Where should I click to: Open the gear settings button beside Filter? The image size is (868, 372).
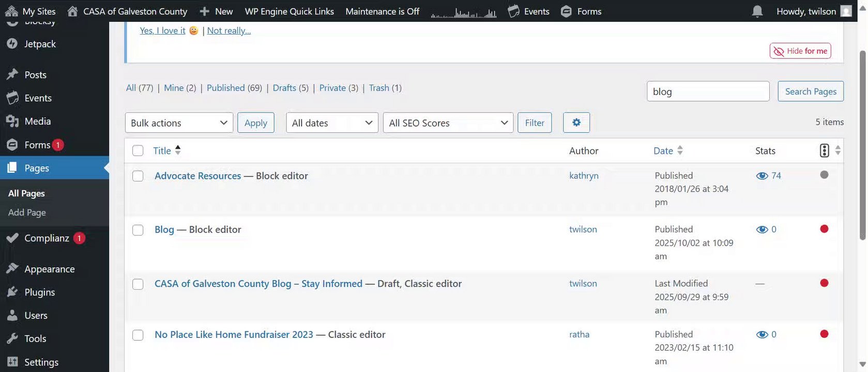tap(576, 122)
